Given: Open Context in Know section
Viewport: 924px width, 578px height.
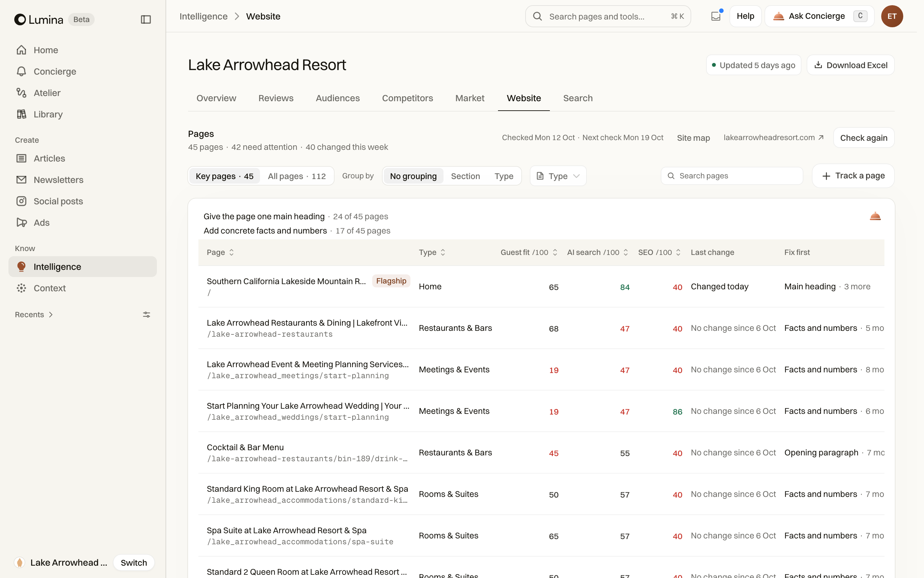Looking at the screenshot, I should pos(83,288).
